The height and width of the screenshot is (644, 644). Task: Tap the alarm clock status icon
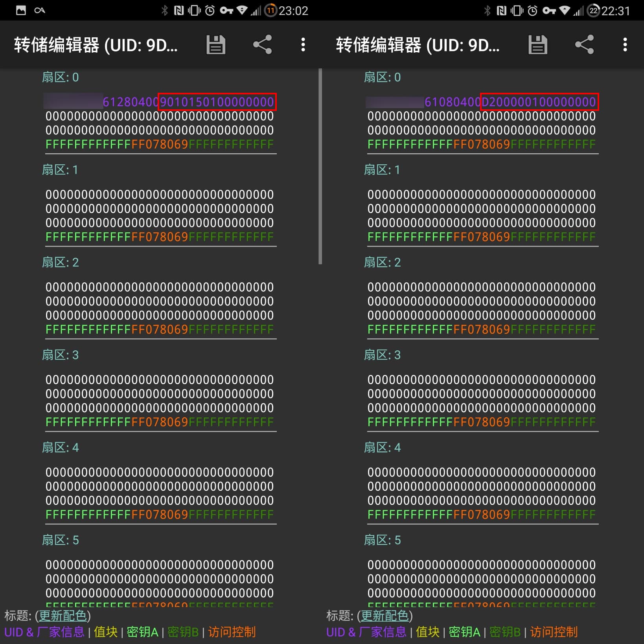[209, 10]
